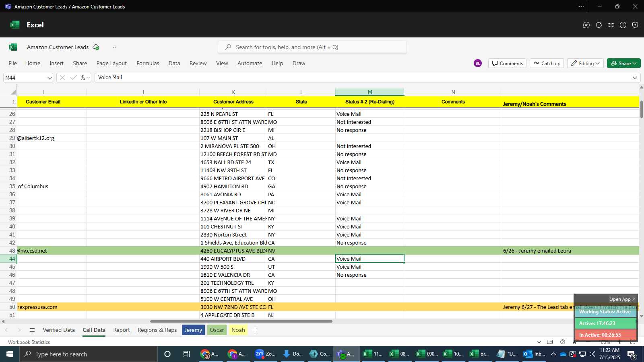This screenshot has height=362, width=644.
Task: Switch to the Noah sheet tab
Action: click(238, 330)
